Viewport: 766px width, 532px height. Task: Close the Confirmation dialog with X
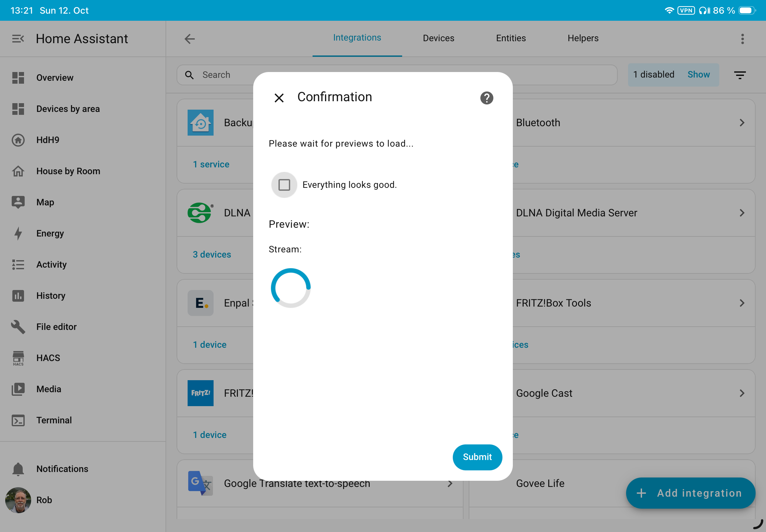tap(279, 98)
